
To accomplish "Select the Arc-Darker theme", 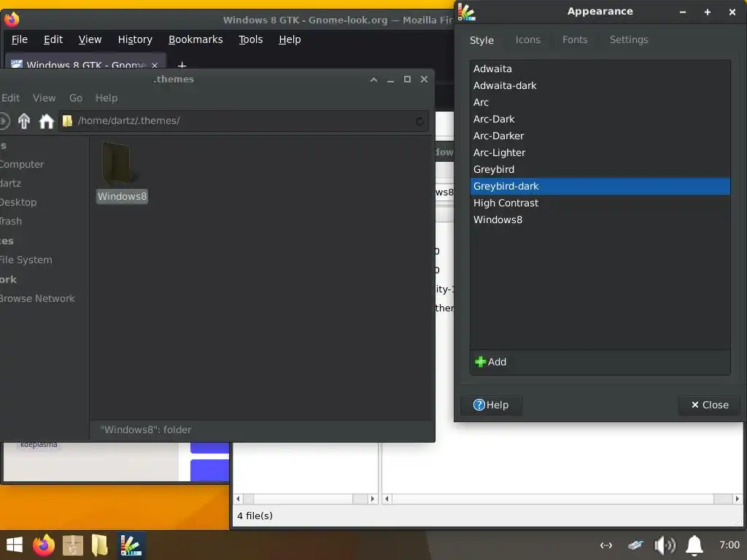I will 600,136.
